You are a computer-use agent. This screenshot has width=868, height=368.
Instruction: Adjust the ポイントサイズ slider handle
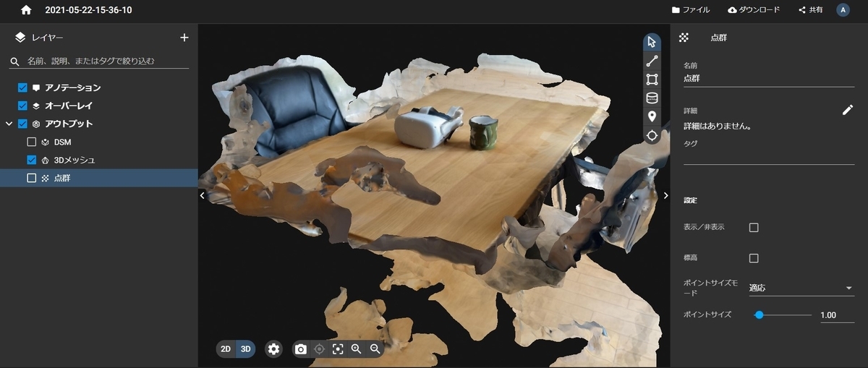(759, 315)
